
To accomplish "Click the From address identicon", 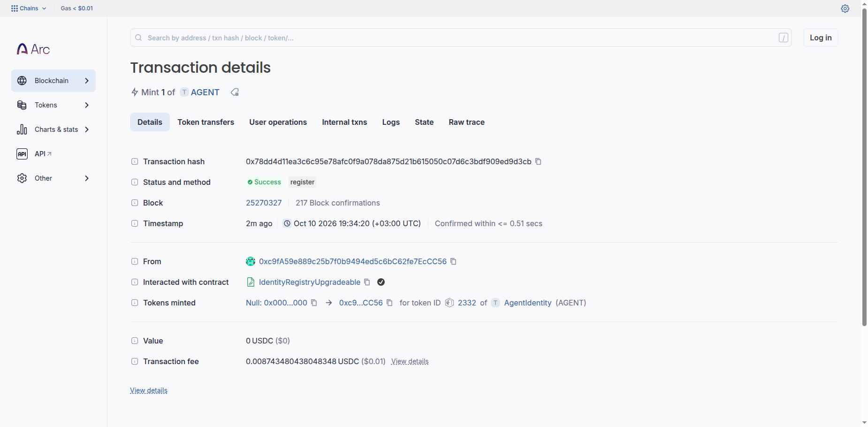I will point(251,261).
